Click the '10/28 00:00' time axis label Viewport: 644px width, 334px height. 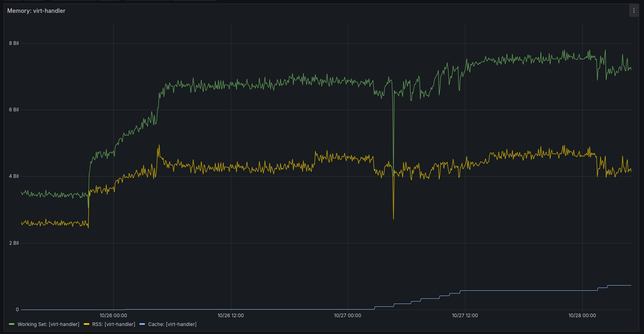point(582,316)
